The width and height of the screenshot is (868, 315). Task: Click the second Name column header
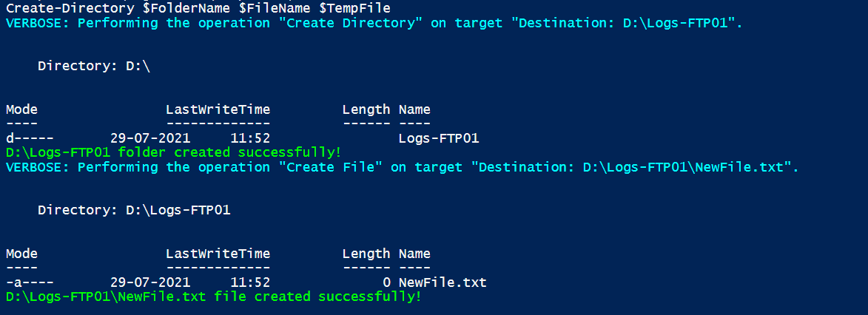[414, 254]
